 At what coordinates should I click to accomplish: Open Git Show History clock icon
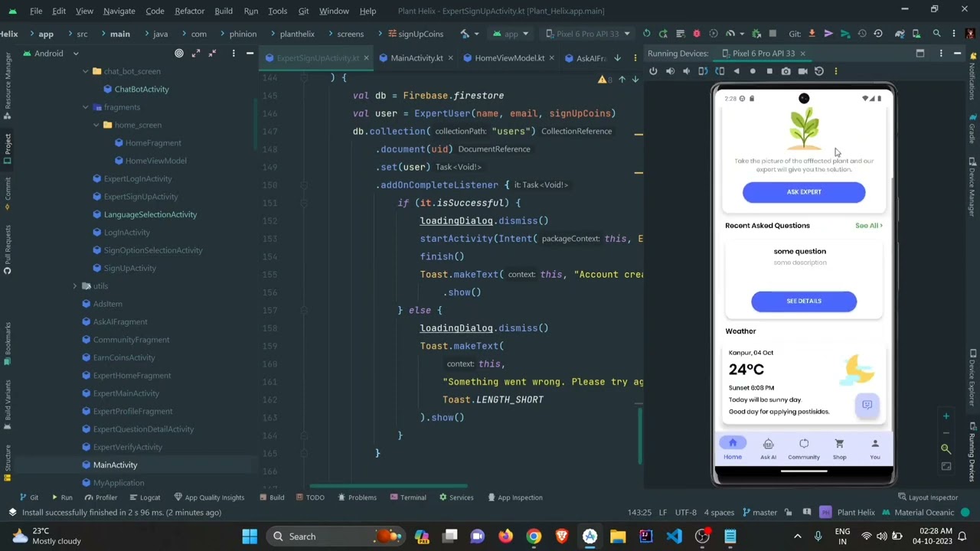862,34
